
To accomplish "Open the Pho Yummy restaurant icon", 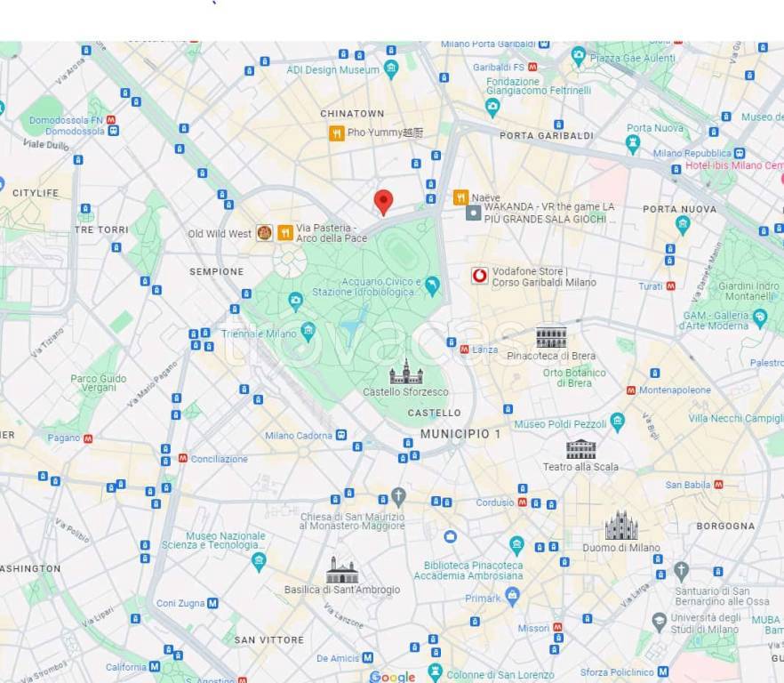I will pos(337,133).
